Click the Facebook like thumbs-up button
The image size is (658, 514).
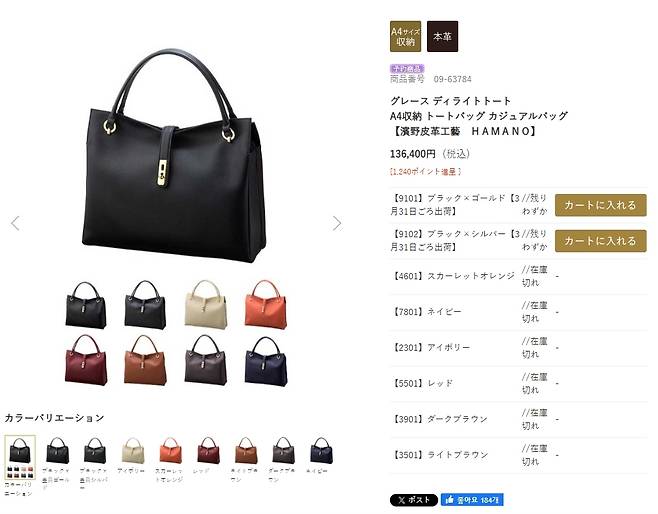coord(472,500)
